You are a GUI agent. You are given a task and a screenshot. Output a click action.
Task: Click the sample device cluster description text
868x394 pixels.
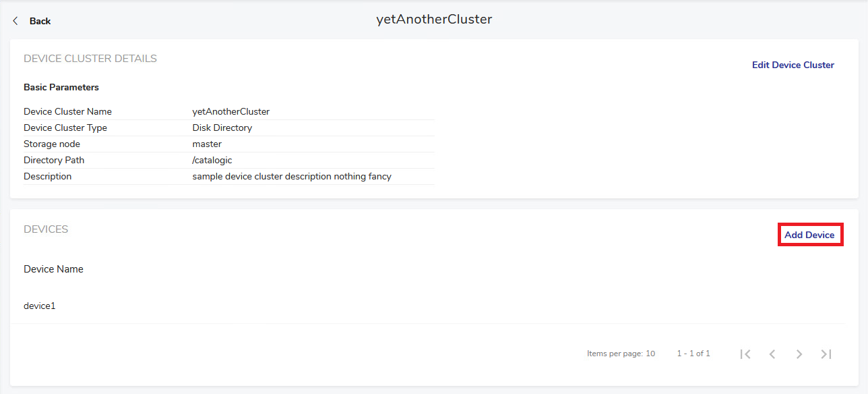coord(291,176)
